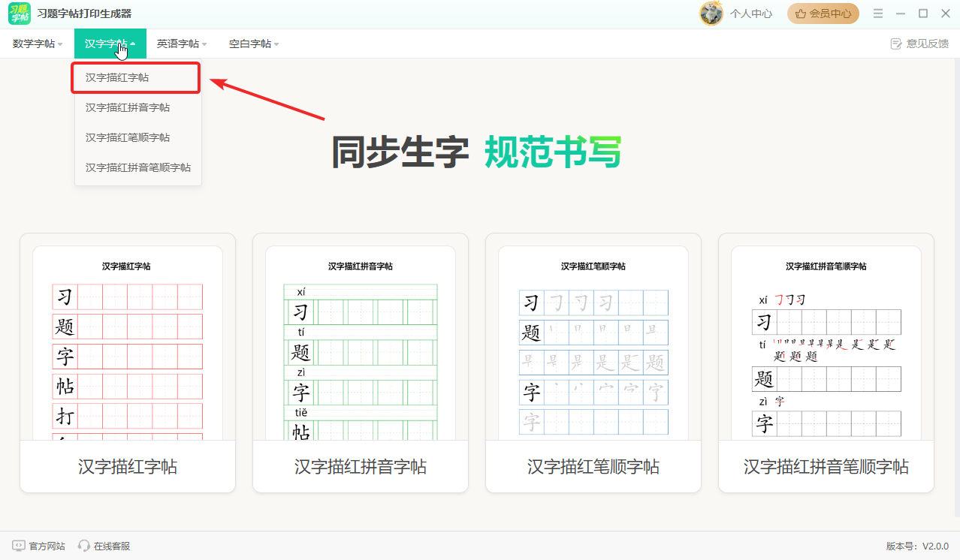Image resolution: width=960 pixels, height=560 pixels.
Task: Click the 汉字描红拼音笔顺字帖 card caption
Action: pyautogui.click(x=826, y=466)
